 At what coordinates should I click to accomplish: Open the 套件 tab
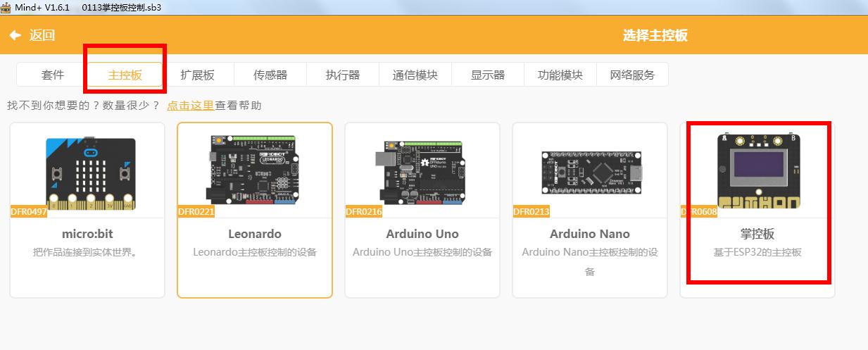(x=53, y=75)
